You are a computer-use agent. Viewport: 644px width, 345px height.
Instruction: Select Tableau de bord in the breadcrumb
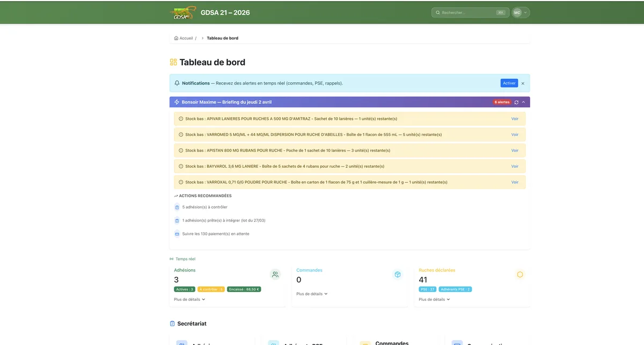222,38
